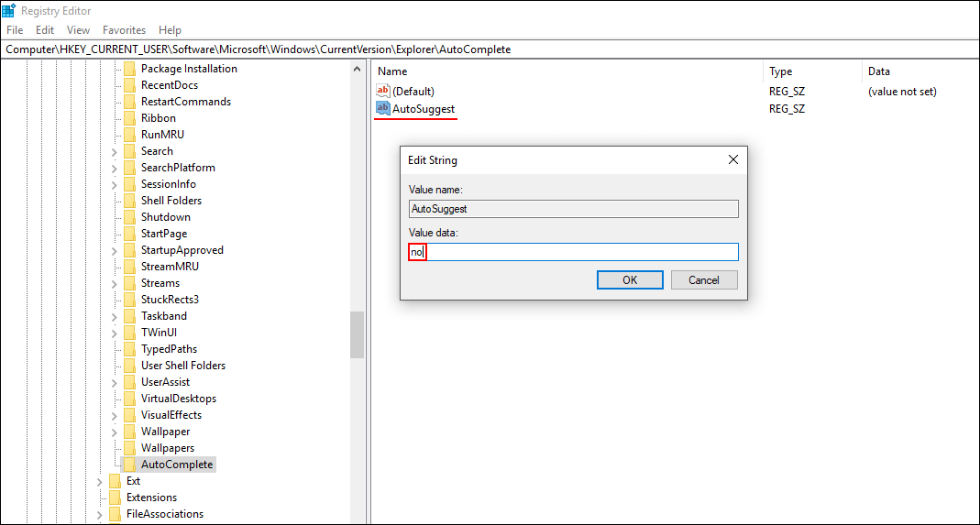This screenshot has width=980, height=525.
Task: Click the VirtualDesktops folder icon
Action: coord(129,399)
